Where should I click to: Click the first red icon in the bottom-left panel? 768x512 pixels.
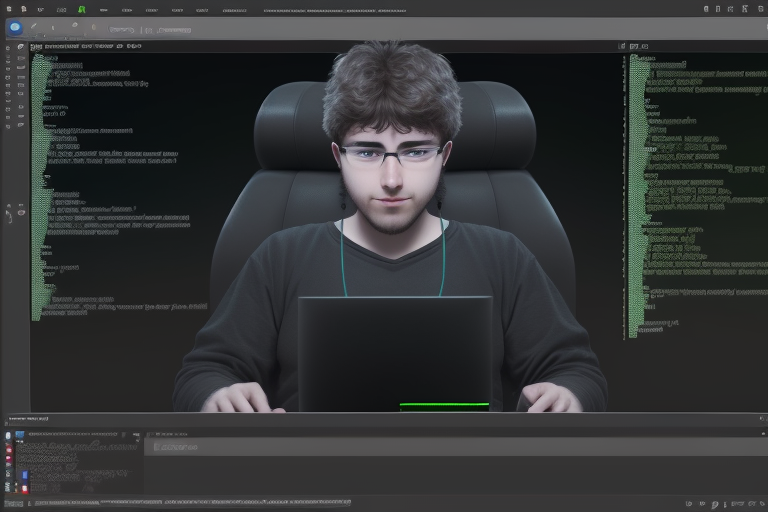pos(10,450)
